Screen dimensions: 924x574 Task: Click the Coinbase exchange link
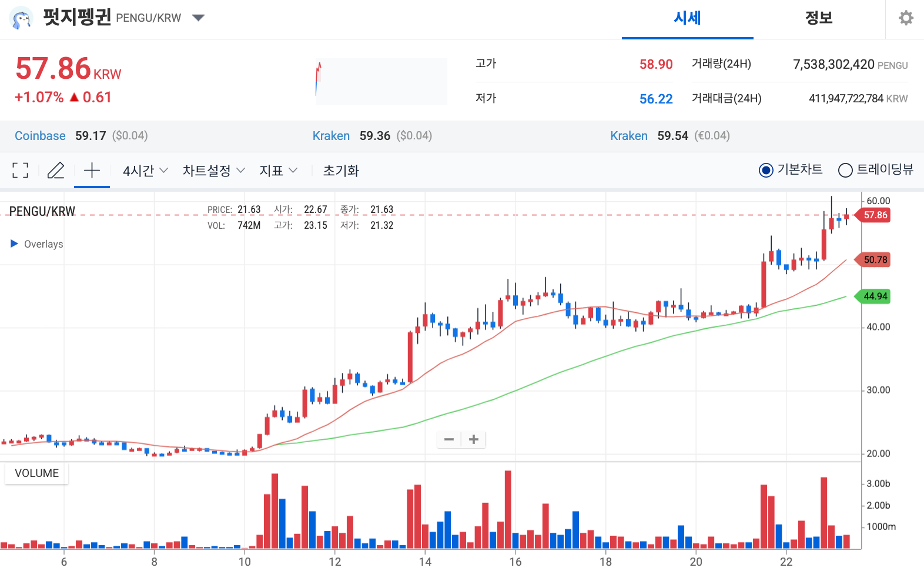point(40,136)
